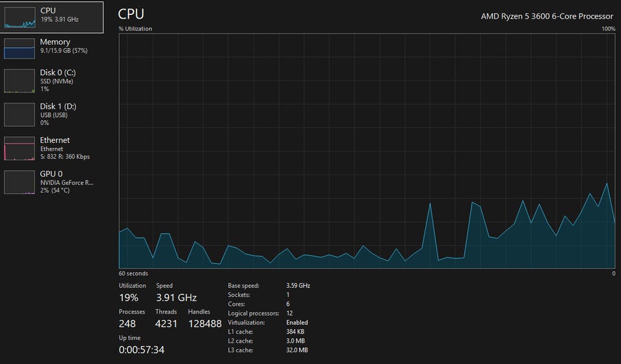Click the CPU mini graph thumbnail
The image size is (621, 364).
pos(19,17)
